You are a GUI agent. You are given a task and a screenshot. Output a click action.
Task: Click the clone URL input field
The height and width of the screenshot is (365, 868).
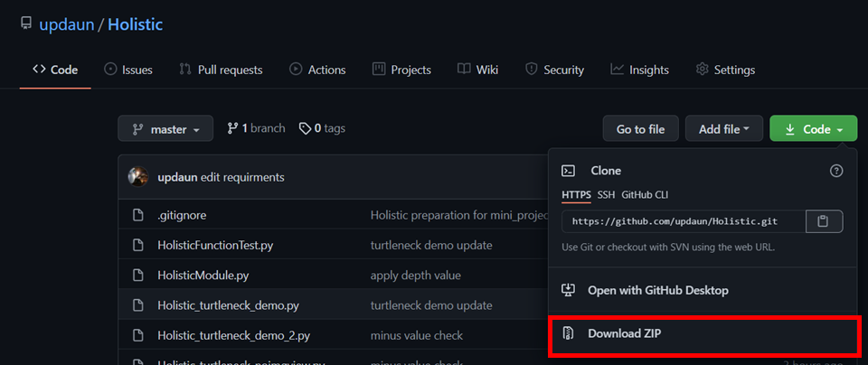click(684, 221)
